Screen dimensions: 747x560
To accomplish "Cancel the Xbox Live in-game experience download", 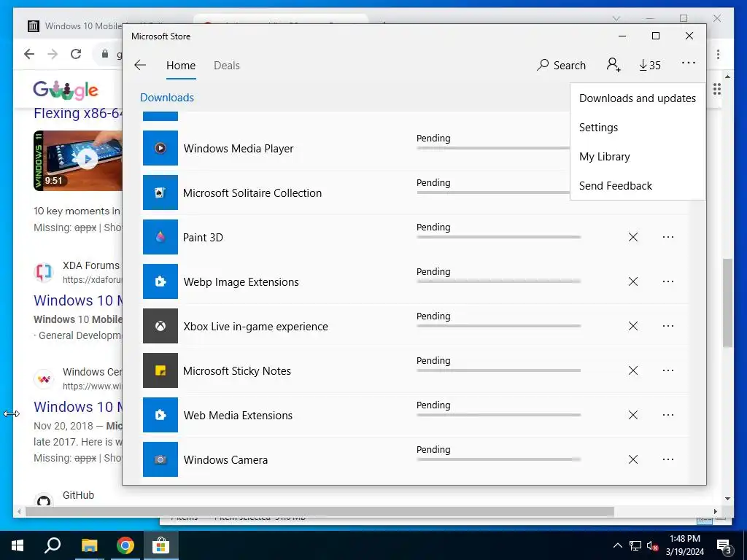I will 633,326.
